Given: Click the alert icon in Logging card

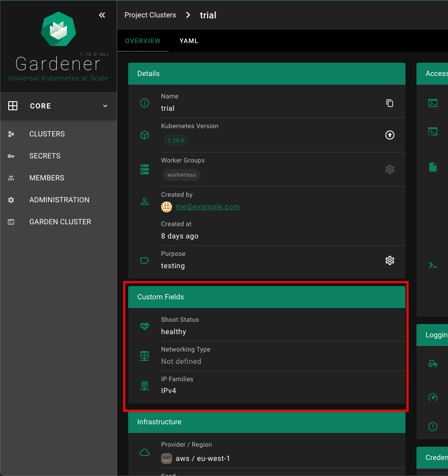Looking at the screenshot, I should pyautogui.click(x=432, y=426).
